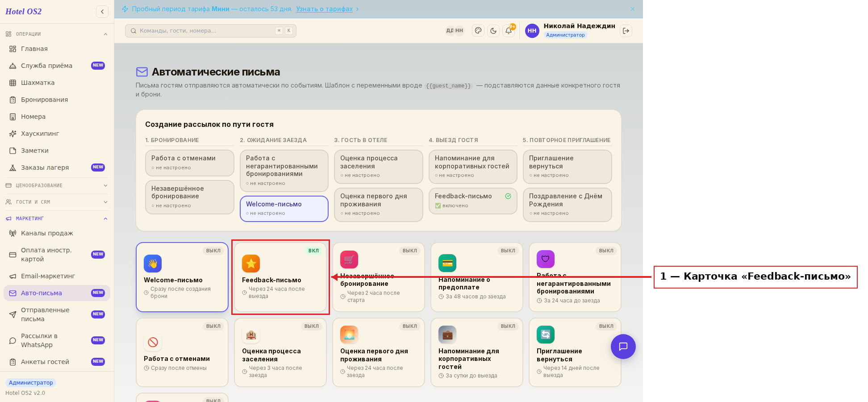Open the Узнать о тарифах link
The width and height of the screenshot is (868, 402).
(x=324, y=9)
